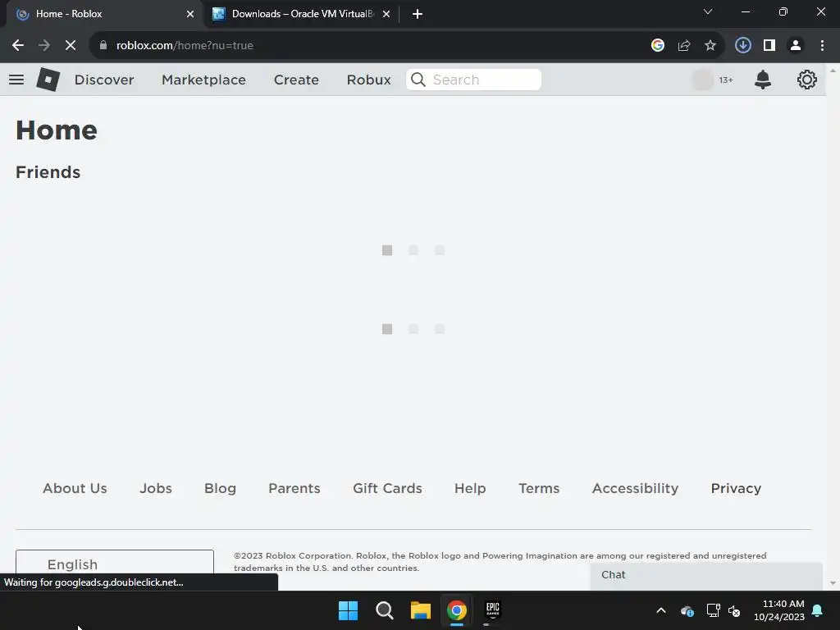Go to the Create page
Viewport: 840px width, 630px height.
(296, 80)
